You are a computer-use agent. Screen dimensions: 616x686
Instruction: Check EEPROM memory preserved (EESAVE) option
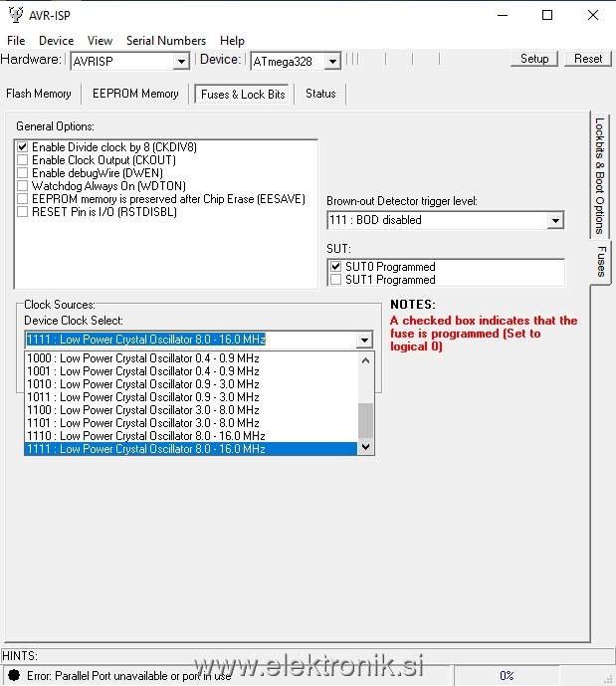coord(22,199)
